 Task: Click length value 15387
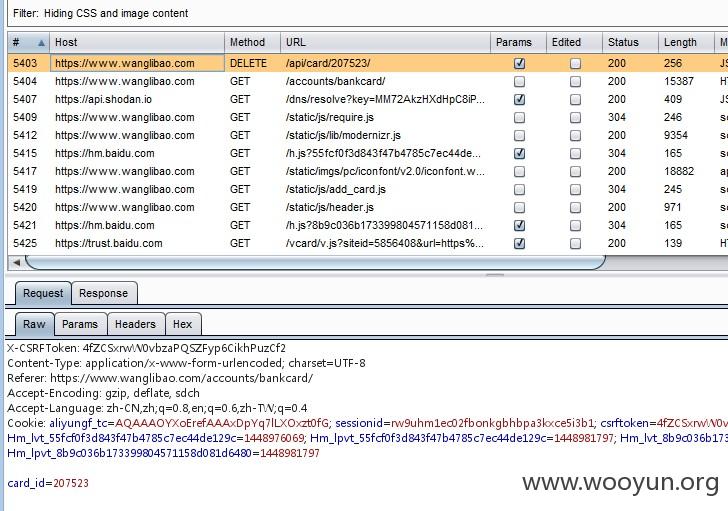tap(678, 81)
